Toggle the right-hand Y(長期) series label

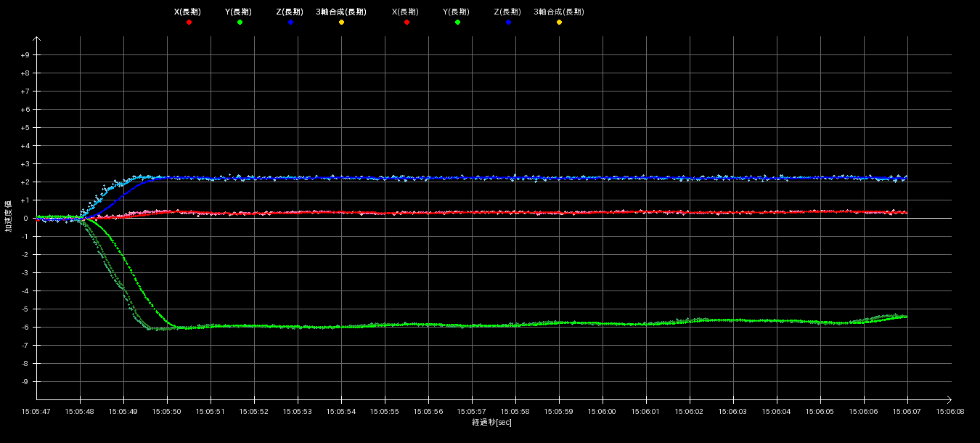point(456,12)
